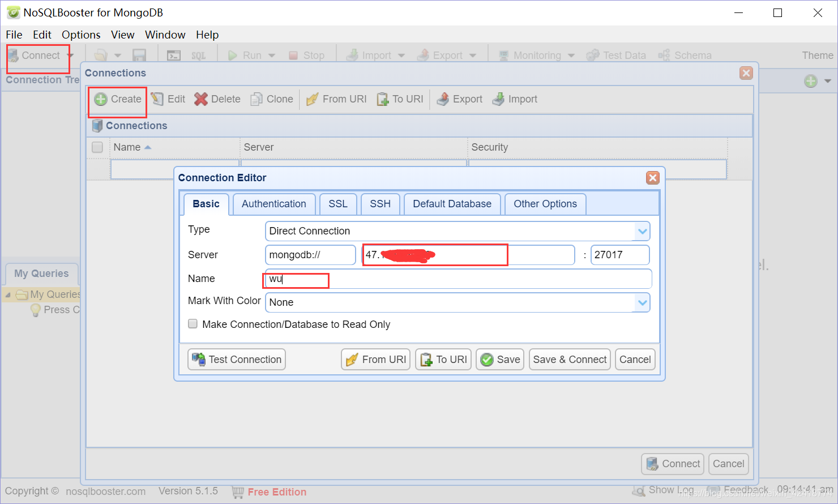The width and height of the screenshot is (838, 504).
Task: Open the Window menu
Action: pyautogui.click(x=165, y=35)
